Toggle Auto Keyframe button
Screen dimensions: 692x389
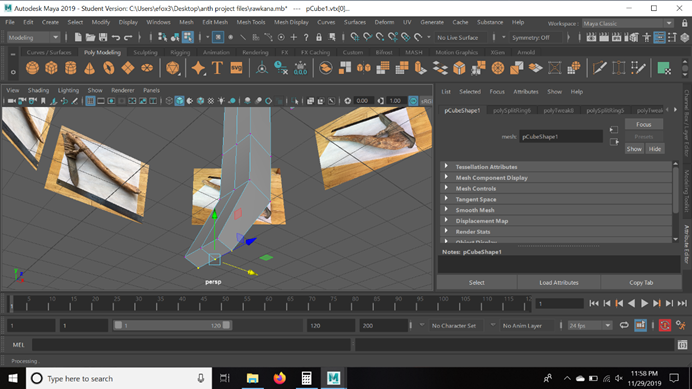tap(665, 325)
